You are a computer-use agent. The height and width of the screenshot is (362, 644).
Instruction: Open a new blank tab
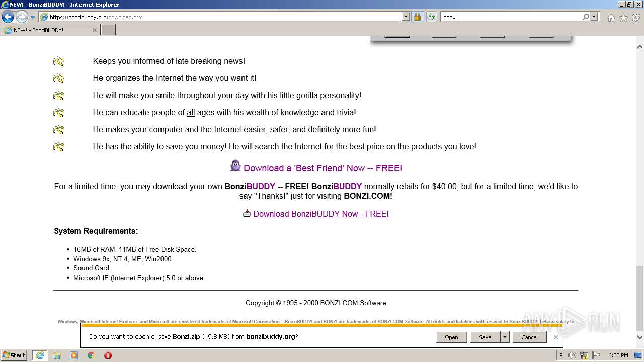108,30
